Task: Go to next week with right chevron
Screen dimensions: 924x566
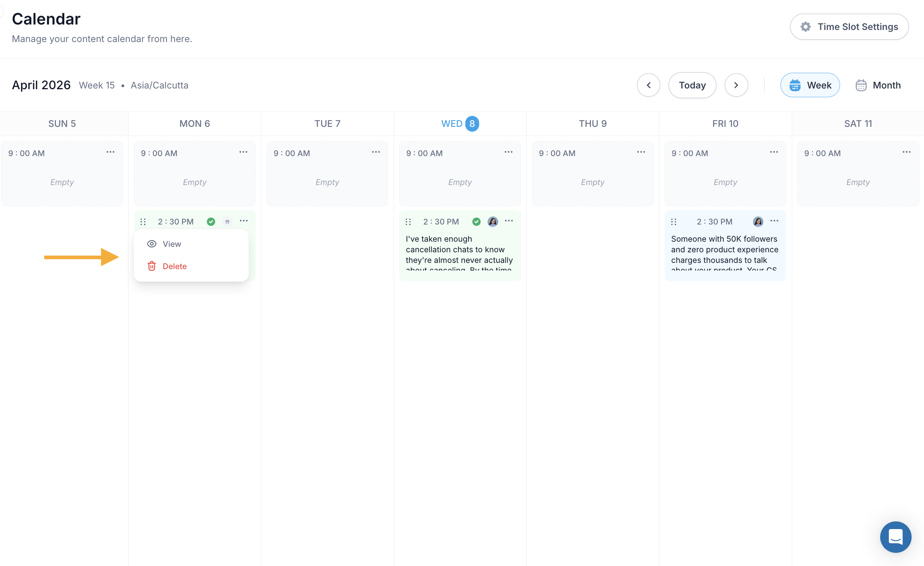Action: (736, 85)
